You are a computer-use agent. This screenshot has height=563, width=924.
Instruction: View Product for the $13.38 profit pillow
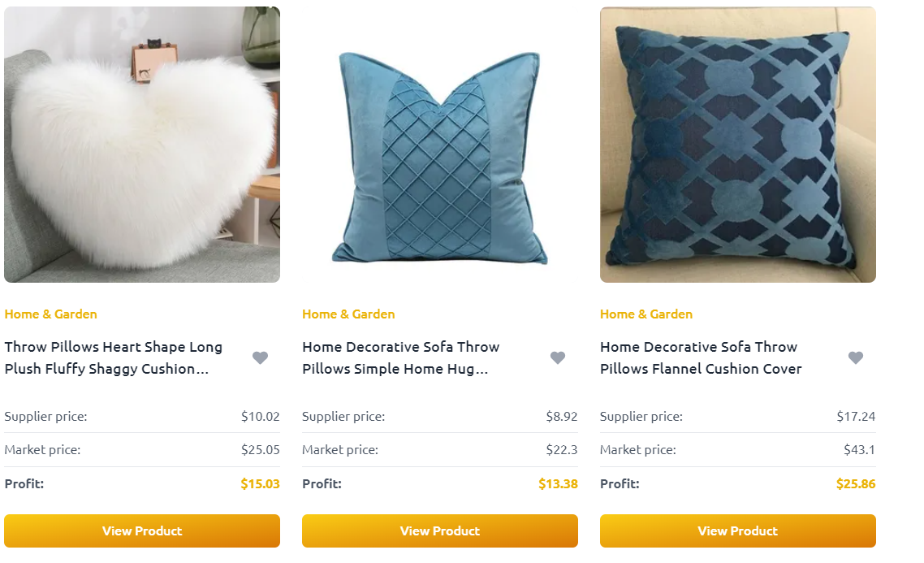439,531
